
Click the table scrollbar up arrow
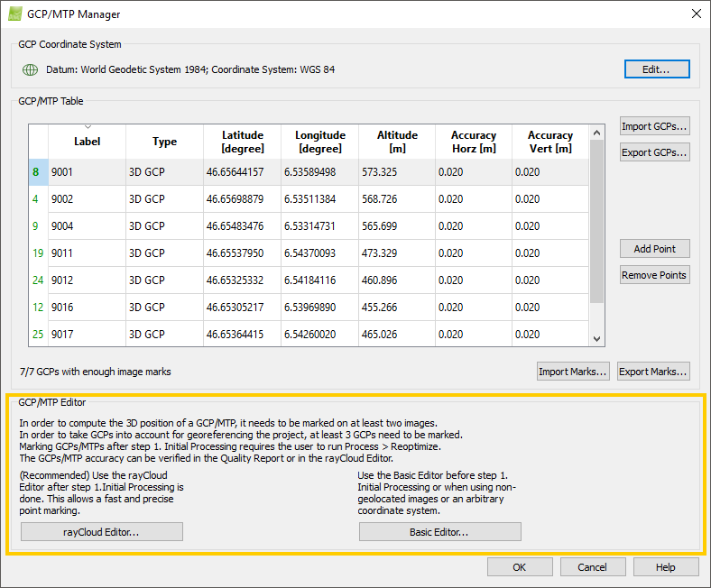[x=596, y=133]
